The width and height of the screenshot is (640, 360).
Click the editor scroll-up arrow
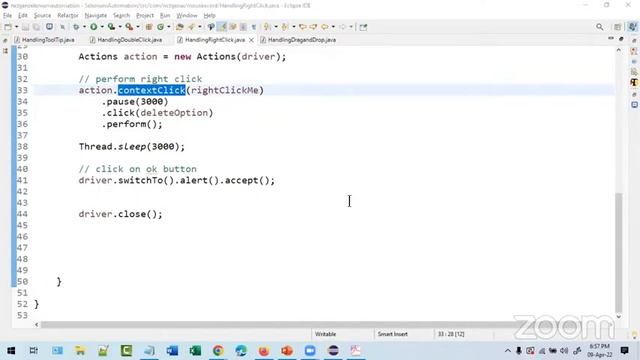pyautogui.click(x=619, y=50)
